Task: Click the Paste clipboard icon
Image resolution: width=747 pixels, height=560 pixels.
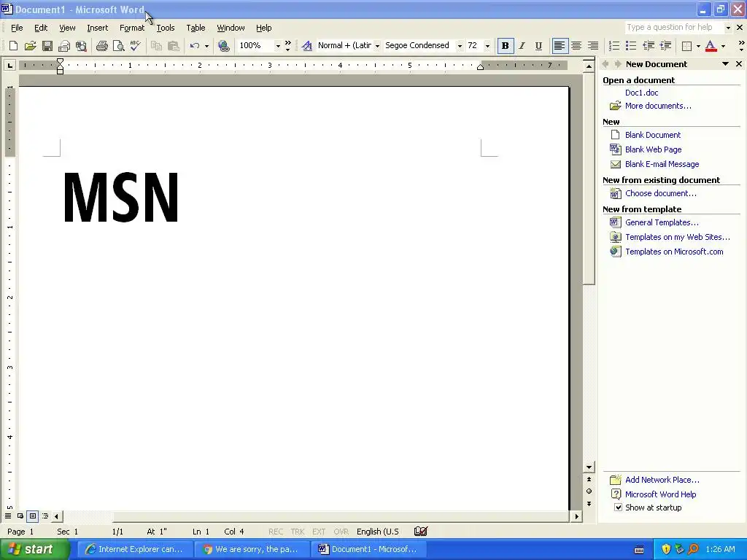Action: (x=174, y=46)
